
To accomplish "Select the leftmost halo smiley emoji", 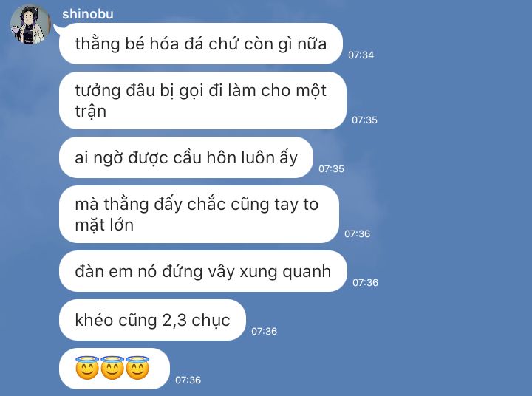I will (87, 368).
